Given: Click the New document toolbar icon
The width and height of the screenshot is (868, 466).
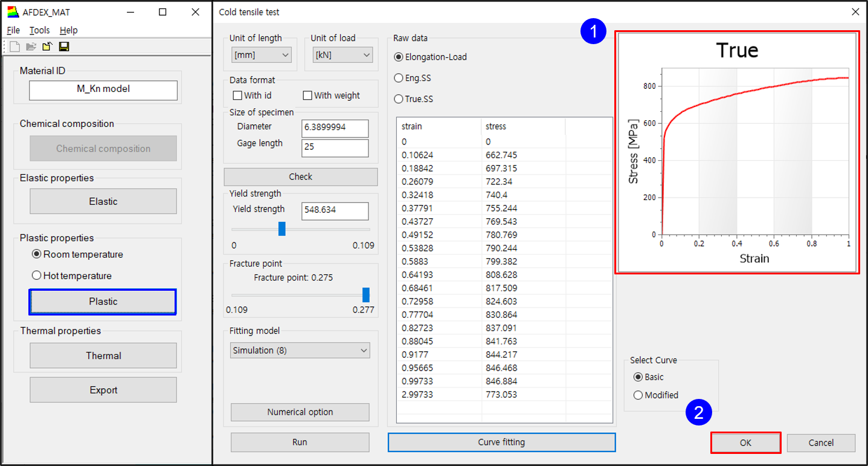Looking at the screenshot, I should (14, 47).
